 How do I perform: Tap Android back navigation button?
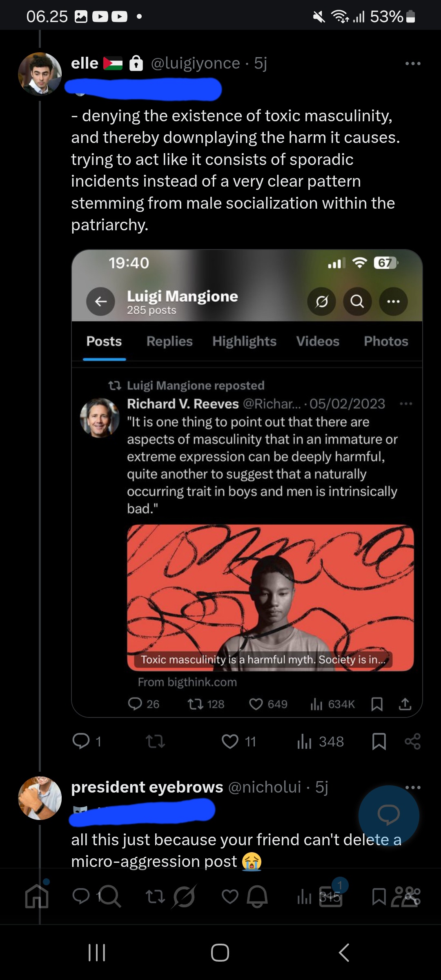[344, 953]
